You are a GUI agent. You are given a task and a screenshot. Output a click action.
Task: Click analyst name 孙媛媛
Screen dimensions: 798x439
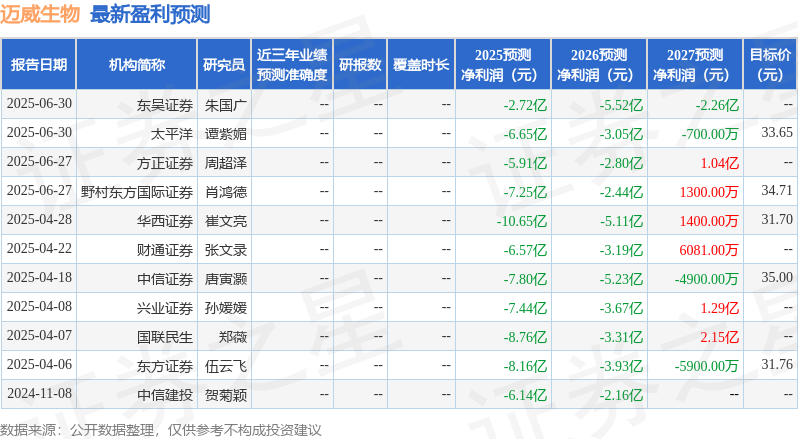[226, 308]
